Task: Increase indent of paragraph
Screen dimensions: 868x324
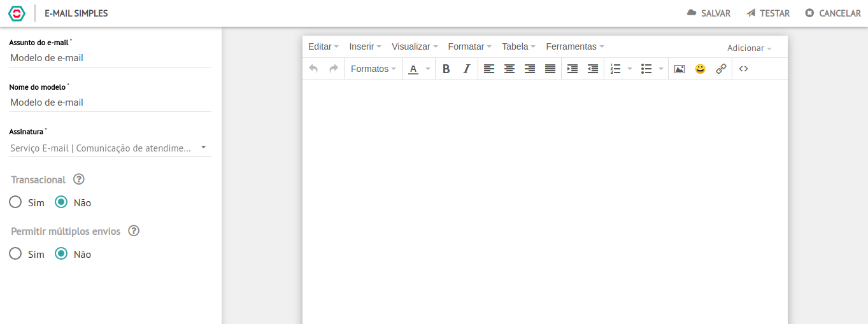Action: [x=573, y=69]
